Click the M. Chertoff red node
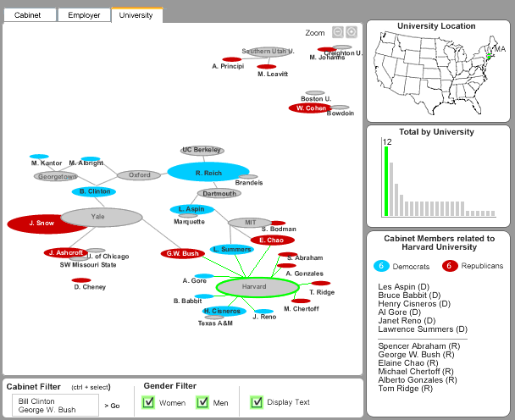Screen dimensions: 515x420 tap(301, 301)
